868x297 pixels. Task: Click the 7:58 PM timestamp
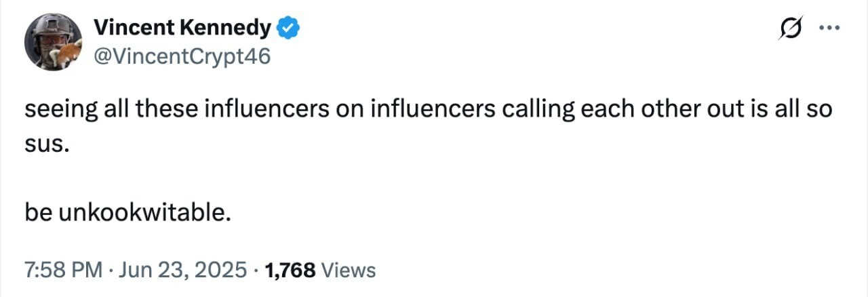[x=62, y=270]
